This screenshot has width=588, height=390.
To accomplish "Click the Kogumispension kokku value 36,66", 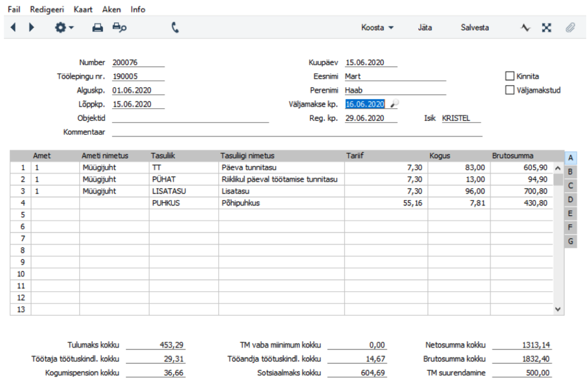I will coord(155,372).
